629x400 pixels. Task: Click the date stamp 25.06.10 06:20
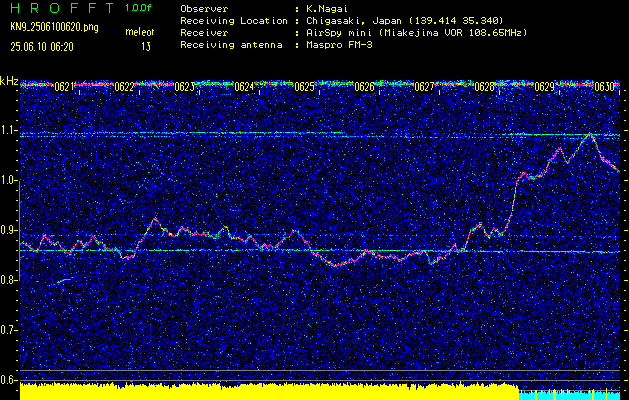pos(42,47)
